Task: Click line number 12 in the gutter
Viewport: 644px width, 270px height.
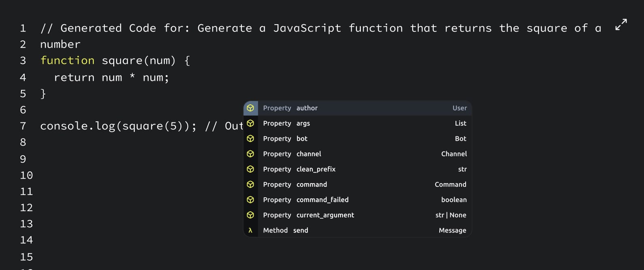Action: coord(26,208)
